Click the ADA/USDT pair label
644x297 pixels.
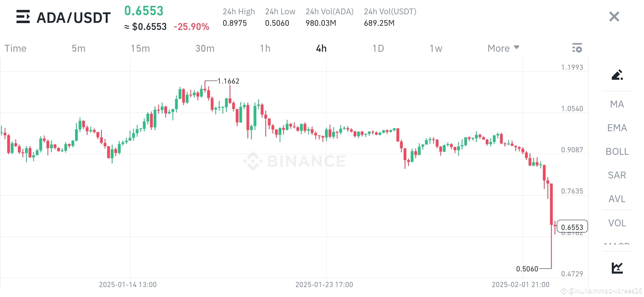point(73,17)
